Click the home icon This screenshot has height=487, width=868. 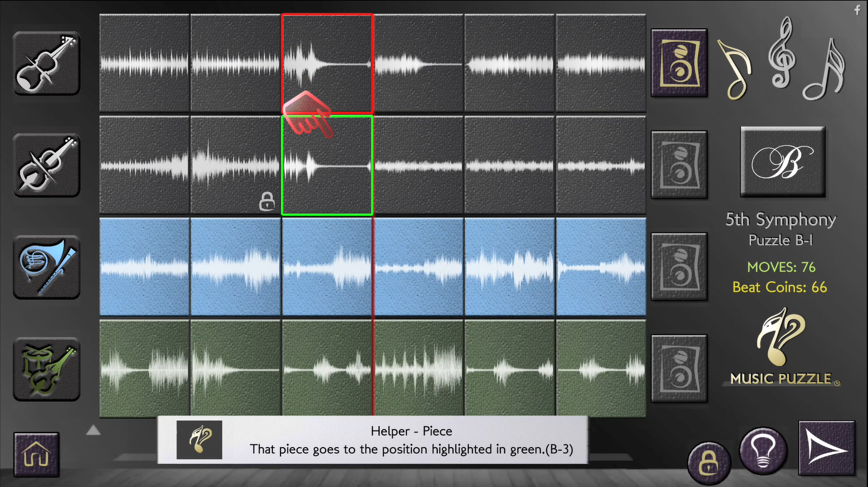(36, 454)
